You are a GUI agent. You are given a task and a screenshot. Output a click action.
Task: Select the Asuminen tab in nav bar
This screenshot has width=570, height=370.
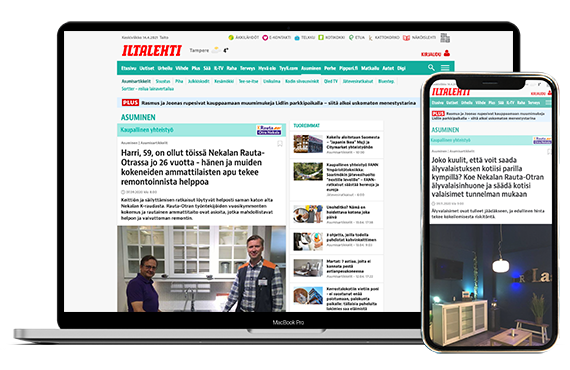(x=311, y=68)
